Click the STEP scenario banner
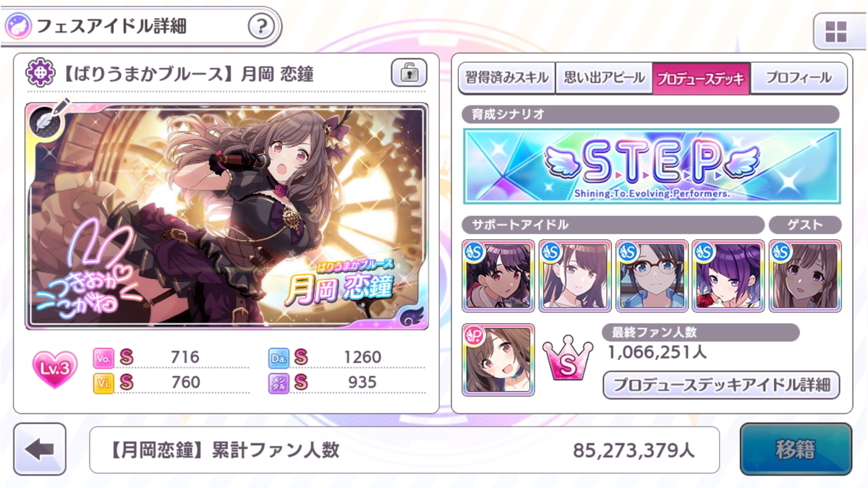Image resolution: width=868 pixels, height=488 pixels. (652, 166)
